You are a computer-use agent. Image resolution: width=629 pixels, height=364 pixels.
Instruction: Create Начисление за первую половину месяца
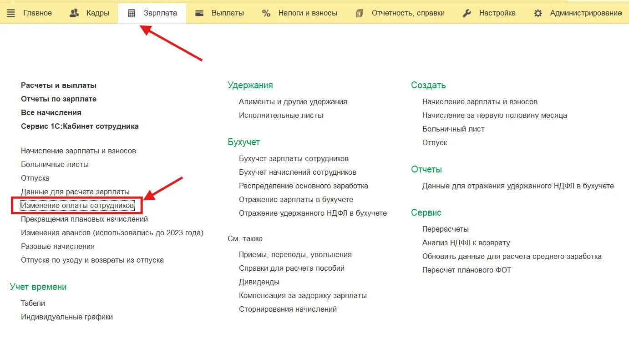pyautogui.click(x=494, y=115)
